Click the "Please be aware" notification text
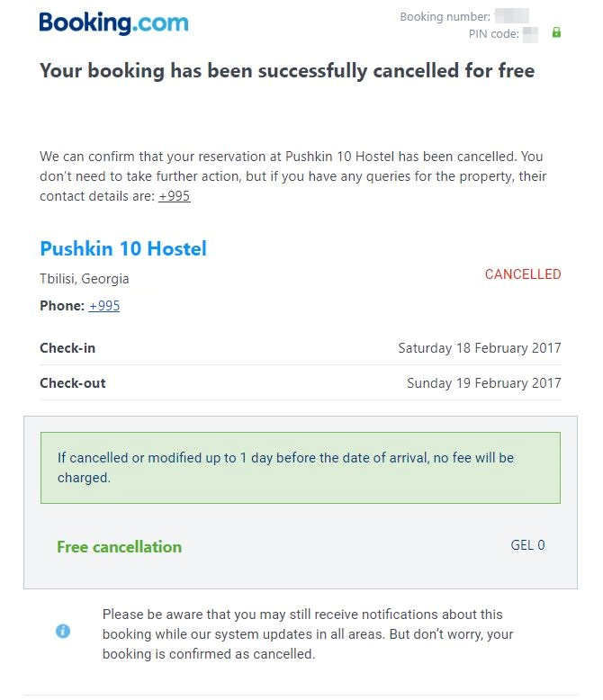The width and height of the screenshot is (603, 700). pyautogui.click(x=307, y=634)
